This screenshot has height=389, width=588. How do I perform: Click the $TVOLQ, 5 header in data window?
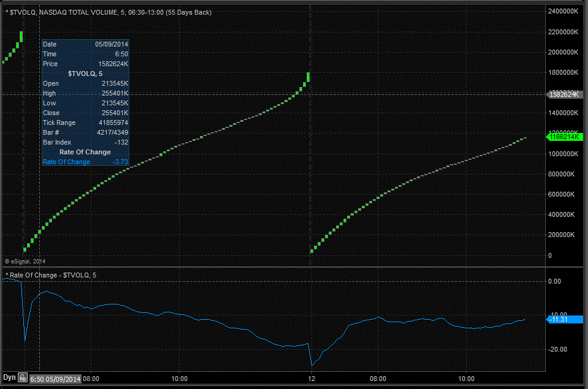(x=85, y=74)
